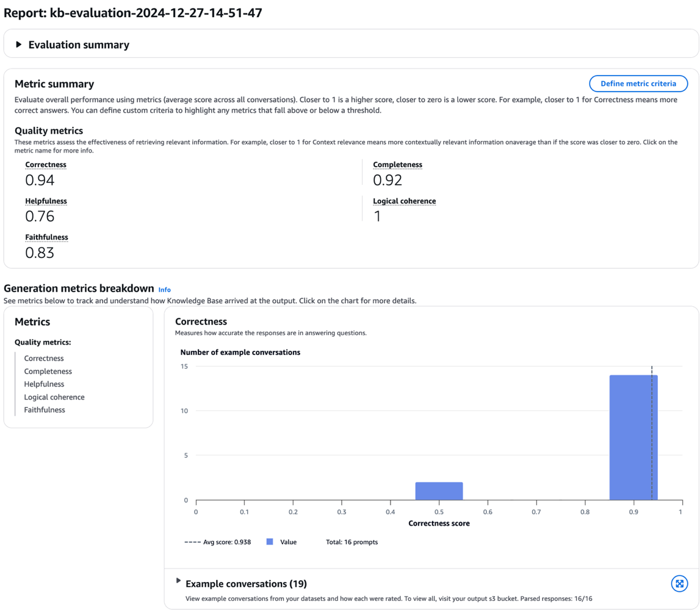Click the Logical coherence score value 1
The height and width of the screenshot is (610, 700).
(x=377, y=217)
